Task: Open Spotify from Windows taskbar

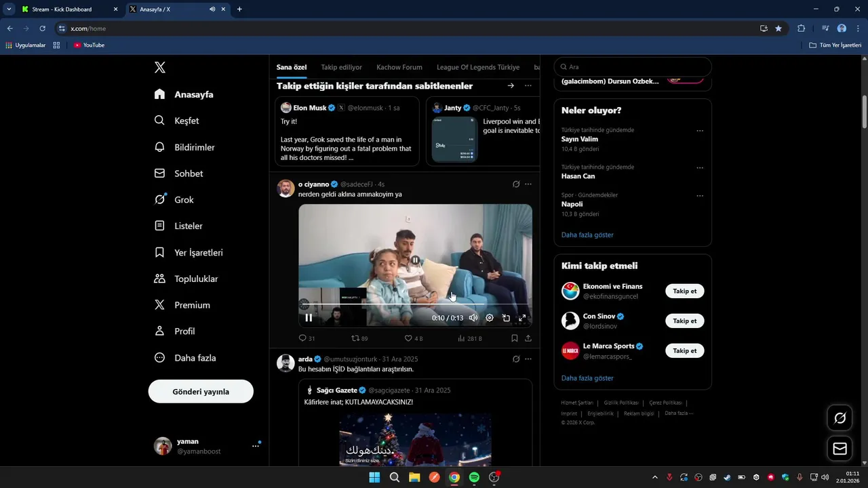Action: (x=474, y=477)
